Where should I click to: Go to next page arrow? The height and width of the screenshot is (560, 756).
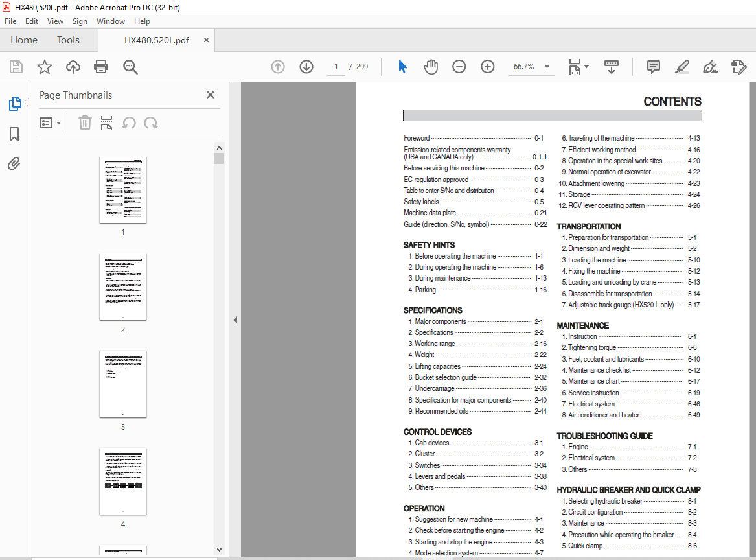(306, 67)
